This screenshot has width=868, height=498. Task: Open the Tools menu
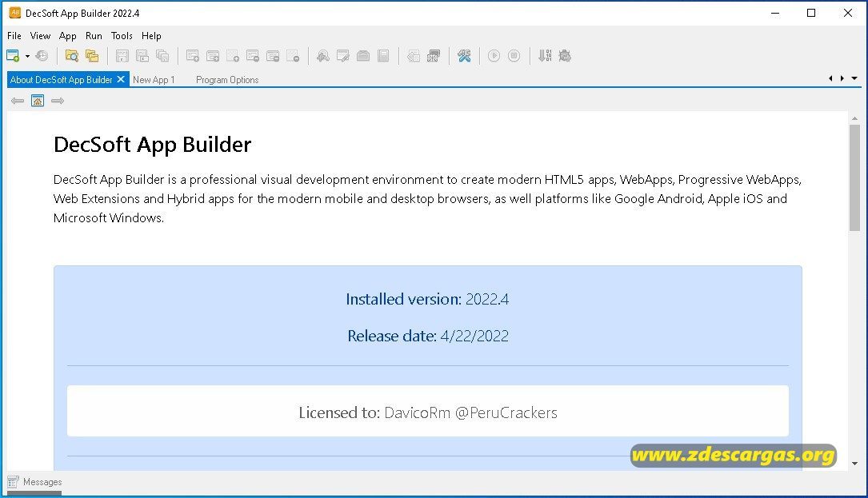point(122,35)
